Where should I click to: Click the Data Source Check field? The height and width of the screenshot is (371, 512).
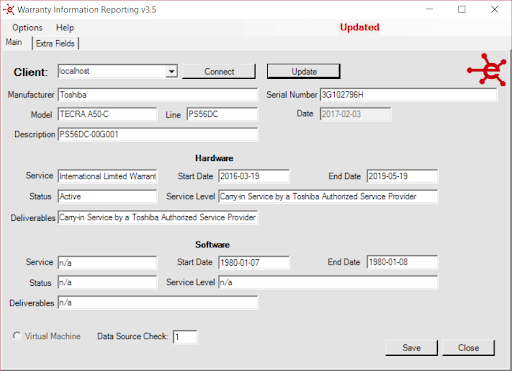[x=185, y=337]
